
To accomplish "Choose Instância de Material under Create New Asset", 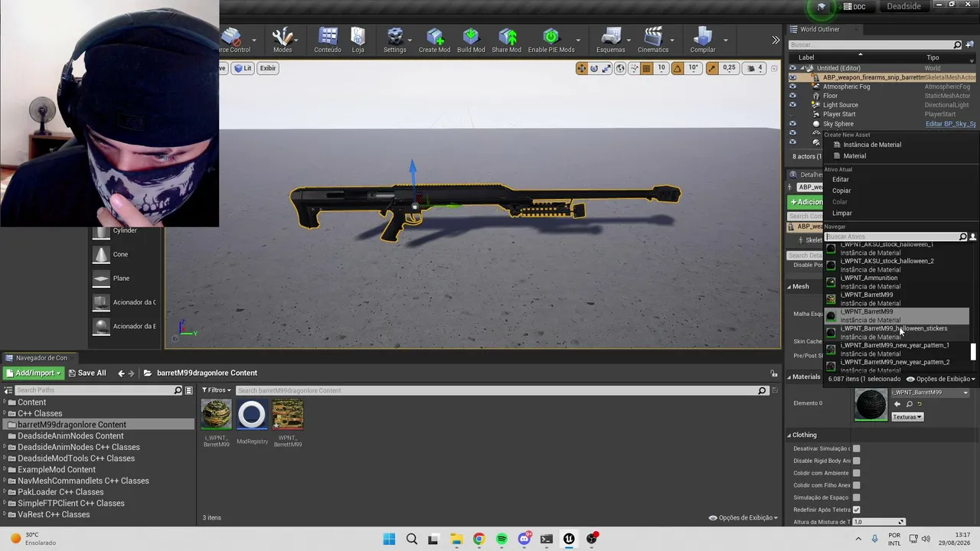I will click(872, 145).
